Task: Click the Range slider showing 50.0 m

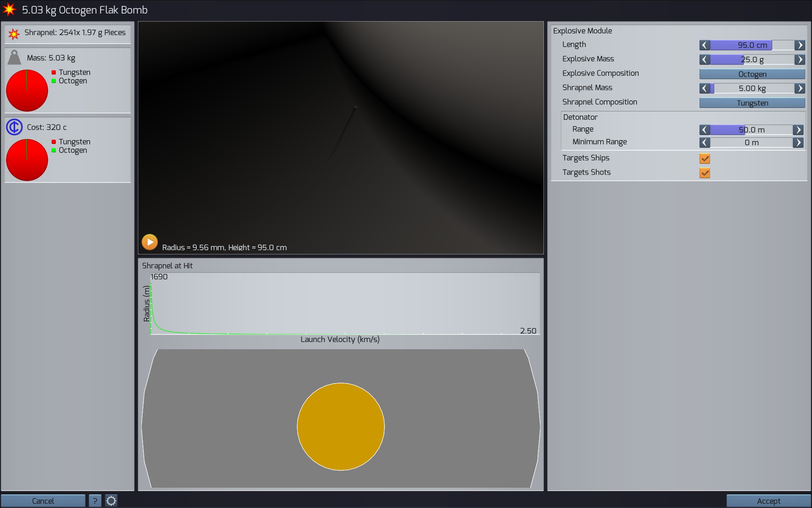Action: pos(752,130)
